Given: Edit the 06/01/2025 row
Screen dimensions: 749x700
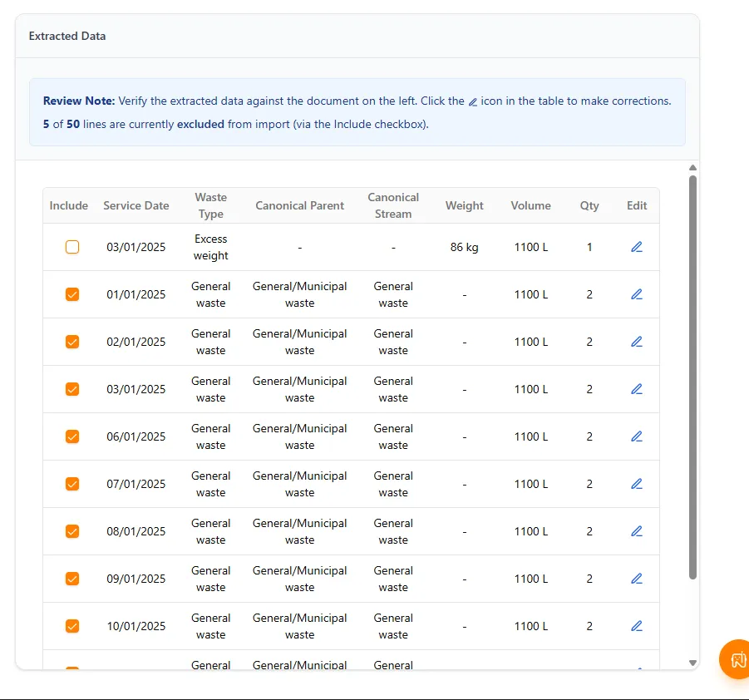Looking at the screenshot, I should pos(636,436).
